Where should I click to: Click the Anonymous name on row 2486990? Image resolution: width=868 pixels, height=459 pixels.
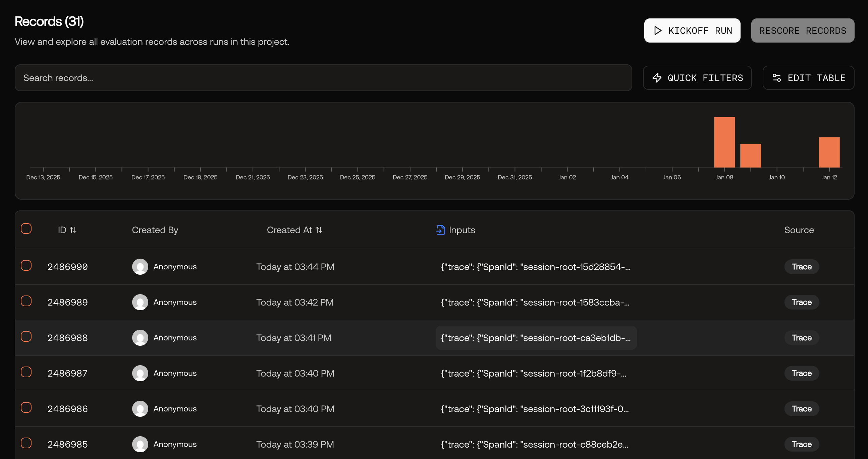pos(175,267)
